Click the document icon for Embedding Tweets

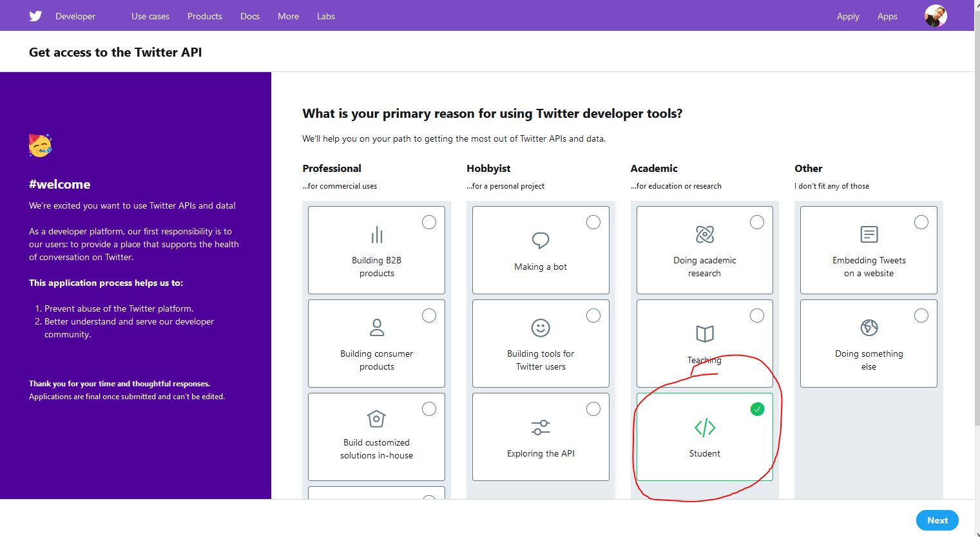(869, 234)
